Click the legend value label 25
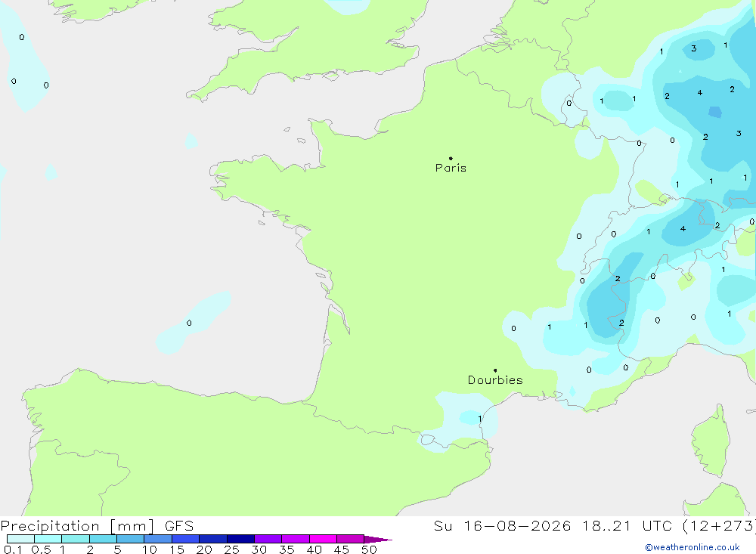The height and width of the screenshot is (554, 756). tap(232, 549)
